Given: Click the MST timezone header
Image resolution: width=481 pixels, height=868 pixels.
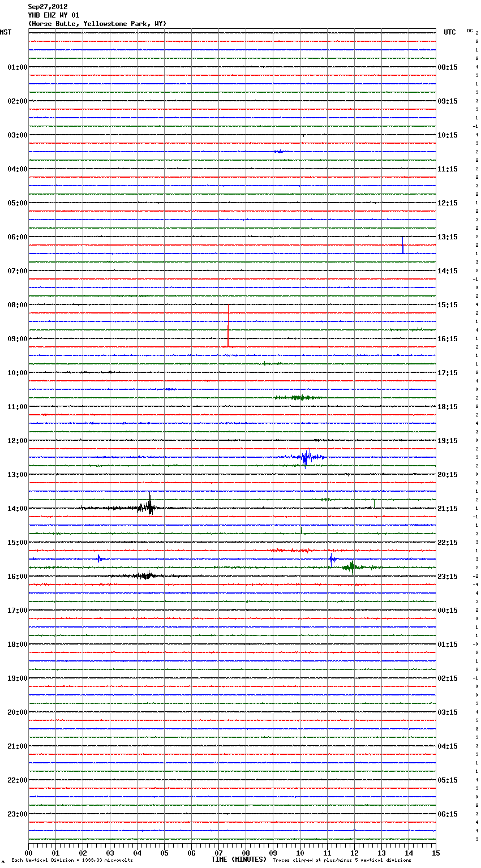Looking at the screenshot, I should coord(6,32).
